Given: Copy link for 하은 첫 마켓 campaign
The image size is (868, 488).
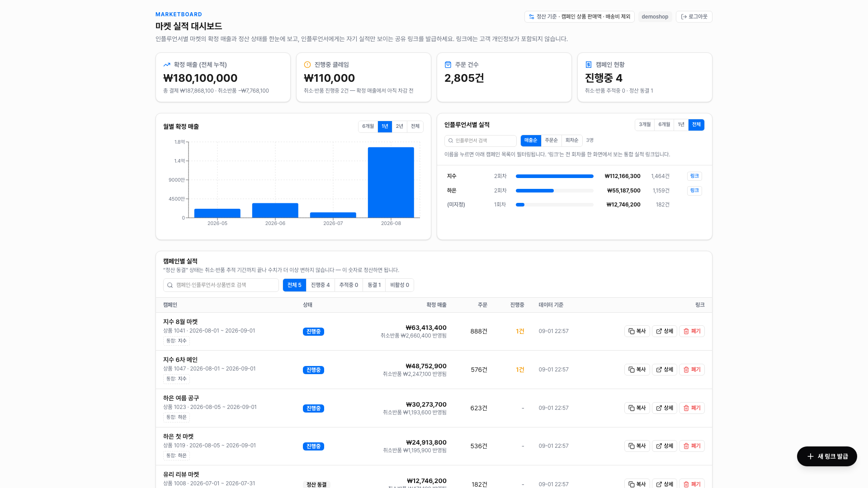Looking at the screenshot, I should pos(637,446).
